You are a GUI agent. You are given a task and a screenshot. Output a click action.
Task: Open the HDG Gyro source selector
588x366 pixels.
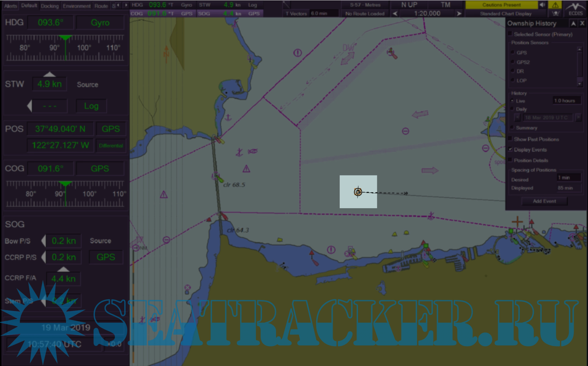(100, 23)
